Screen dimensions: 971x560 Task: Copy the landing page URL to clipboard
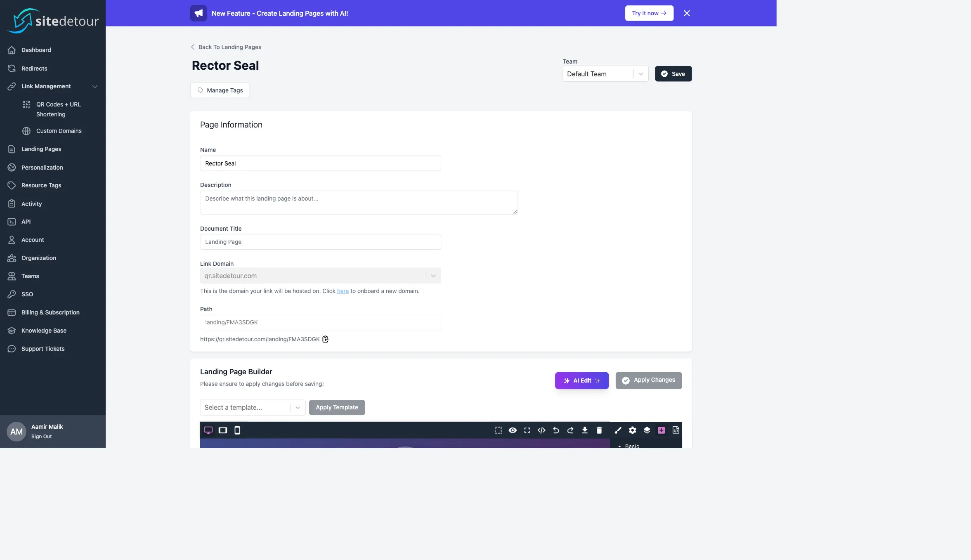point(325,339)
